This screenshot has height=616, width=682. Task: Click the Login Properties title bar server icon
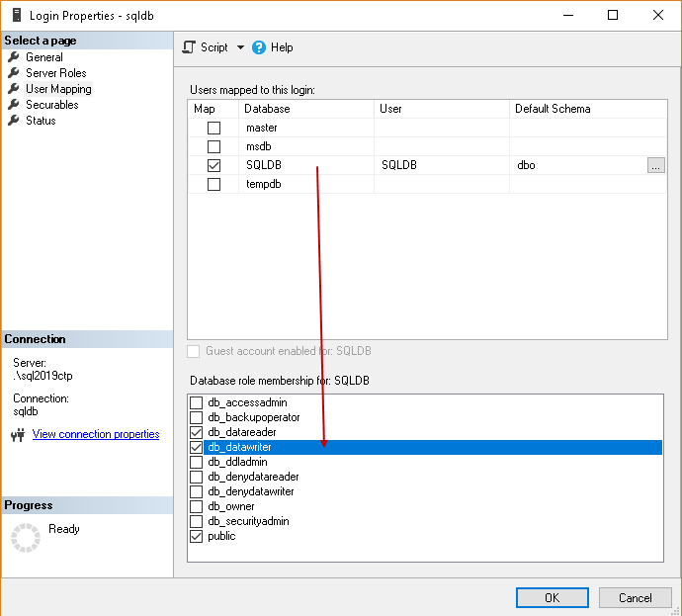[17, 15]
